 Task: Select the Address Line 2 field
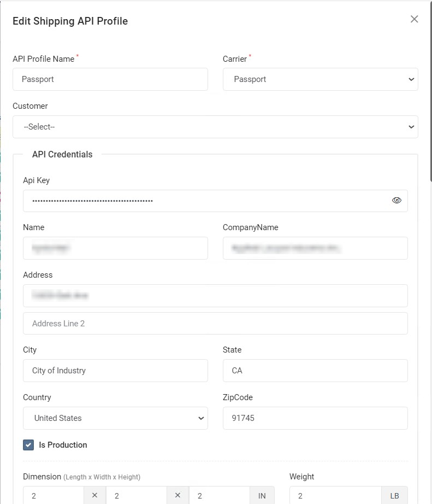coord(215,323)
